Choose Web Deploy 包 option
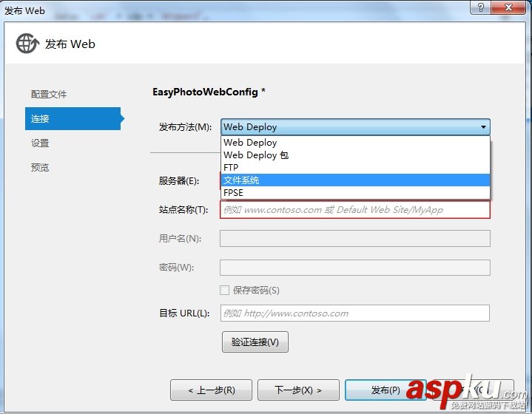 [355, 155]
